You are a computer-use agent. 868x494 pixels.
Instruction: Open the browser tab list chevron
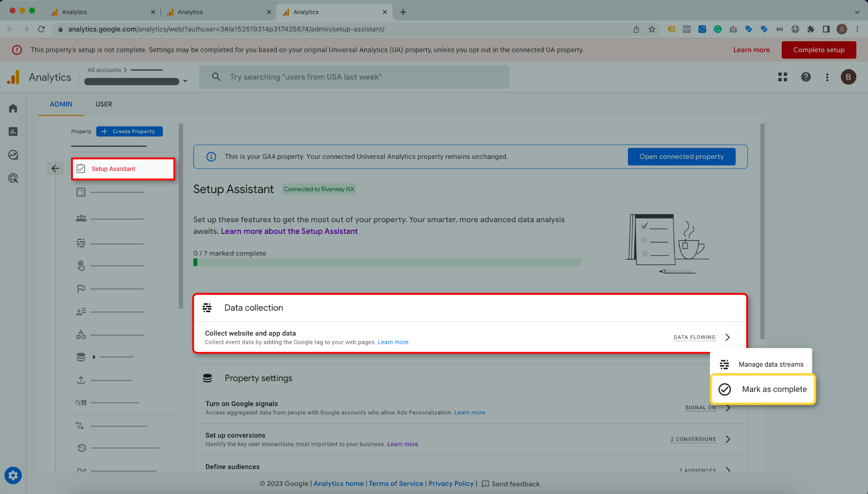point(857,12)
